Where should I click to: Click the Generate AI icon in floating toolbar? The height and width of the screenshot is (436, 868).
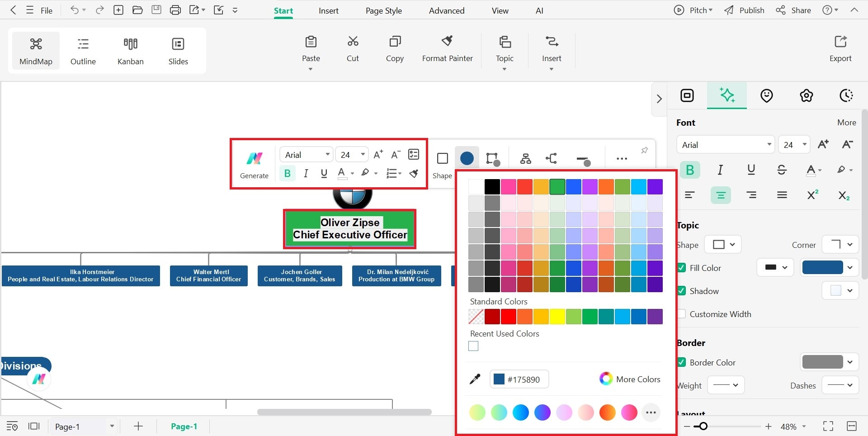[x=254, y=159]
